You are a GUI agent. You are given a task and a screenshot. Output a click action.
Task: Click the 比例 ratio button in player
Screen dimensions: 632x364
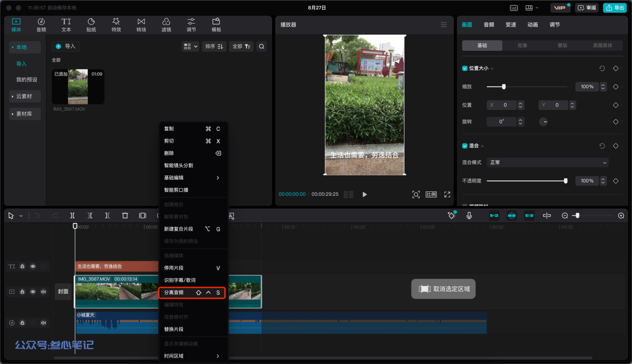pos(431,194)
